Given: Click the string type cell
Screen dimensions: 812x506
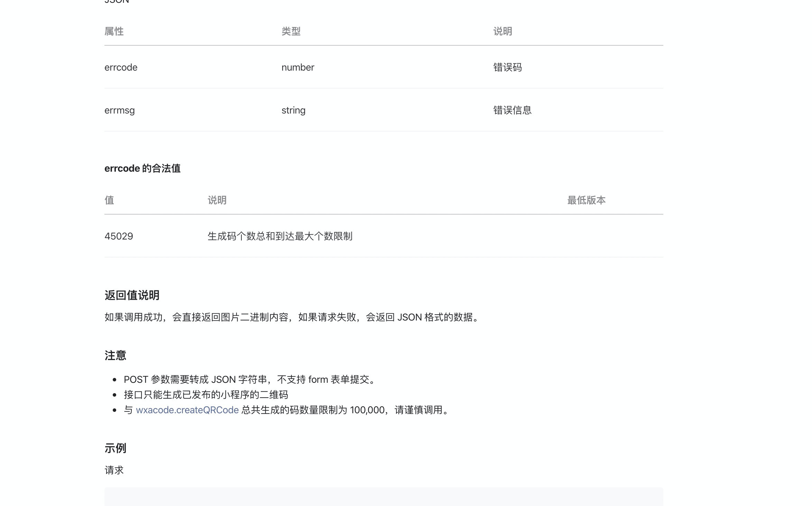Looking at the screenshot, I should 293,110.
